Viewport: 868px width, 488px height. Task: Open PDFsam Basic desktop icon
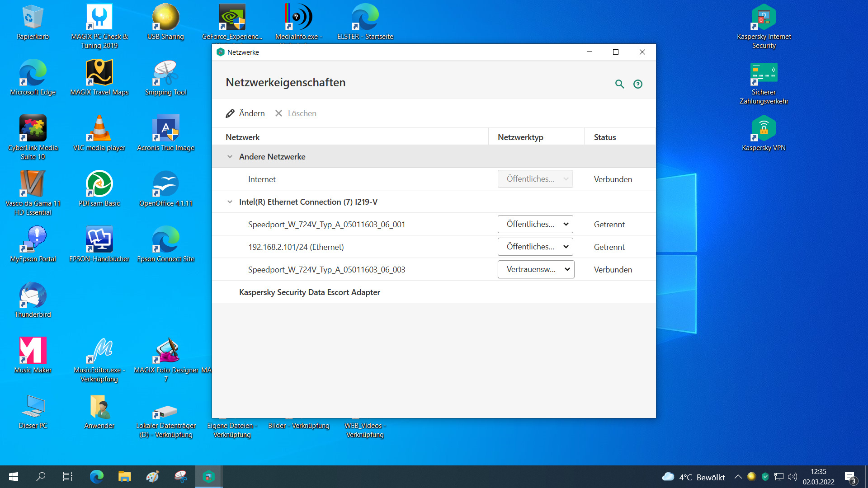point(99,189)
